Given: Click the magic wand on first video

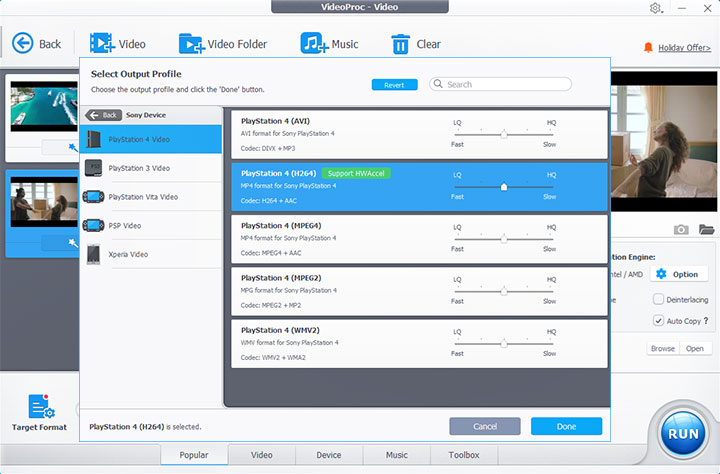Looking at the screenshot, I should coord(73,147).
